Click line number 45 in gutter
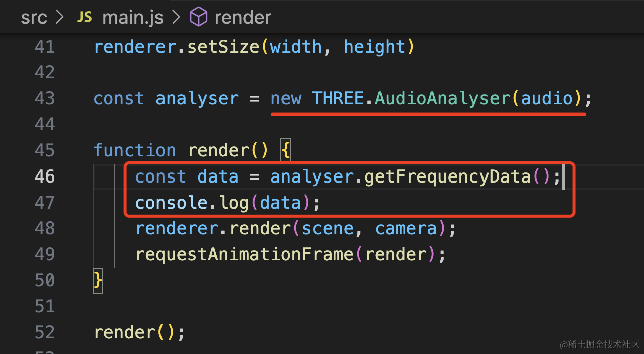The width and height of the screenshot is (644, 354). [x=45, y=150]
